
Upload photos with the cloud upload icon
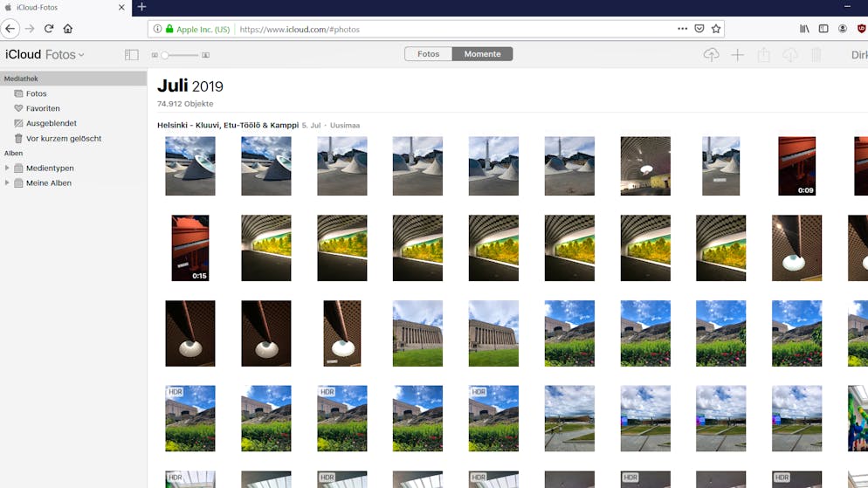[x=712, y=54]
